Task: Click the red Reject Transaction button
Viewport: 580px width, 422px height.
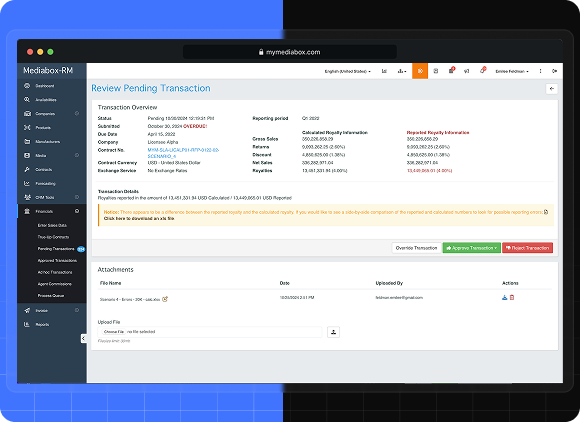Action: pos(527,248)
